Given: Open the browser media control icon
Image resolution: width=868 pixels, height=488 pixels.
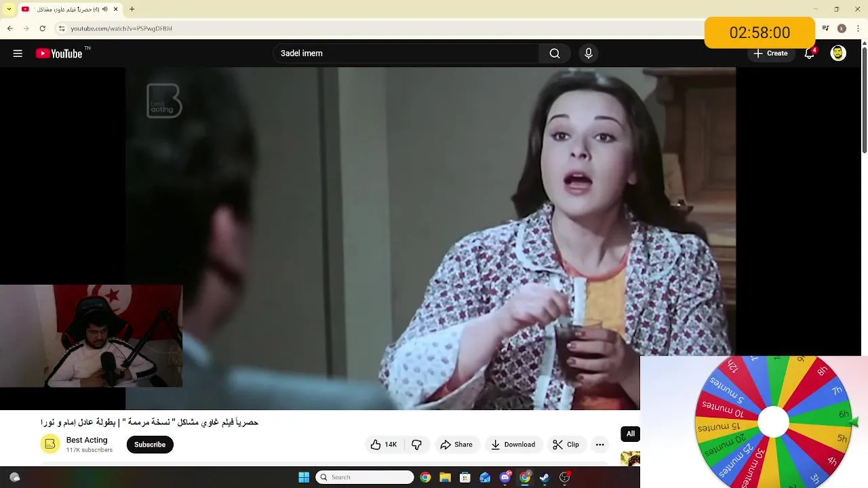Looking at the screenshot, I should (825, 28).
